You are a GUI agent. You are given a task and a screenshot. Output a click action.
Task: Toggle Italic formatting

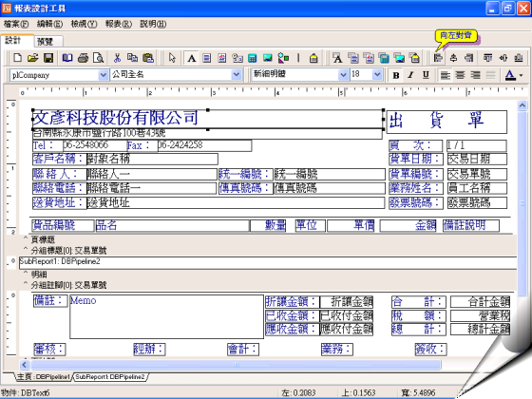point(410,75)
